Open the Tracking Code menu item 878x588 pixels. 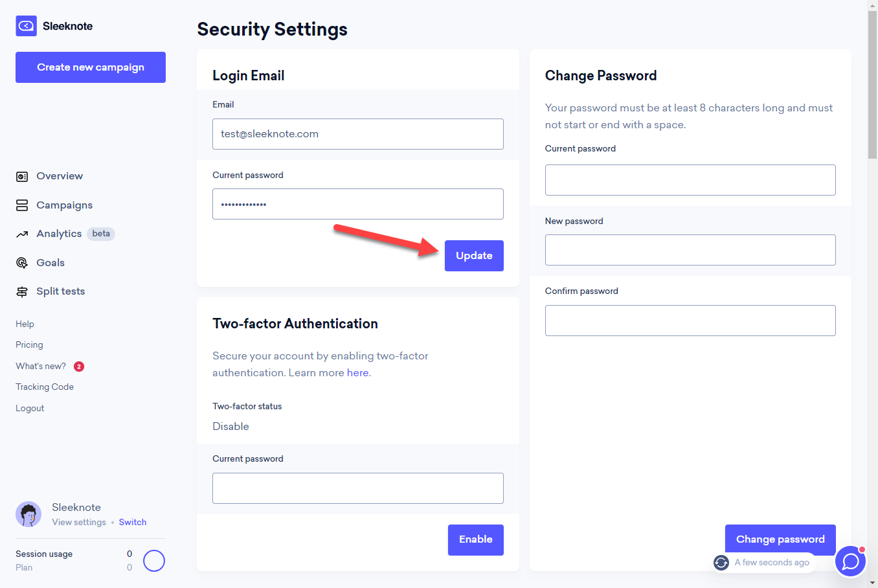coord(45,387)
